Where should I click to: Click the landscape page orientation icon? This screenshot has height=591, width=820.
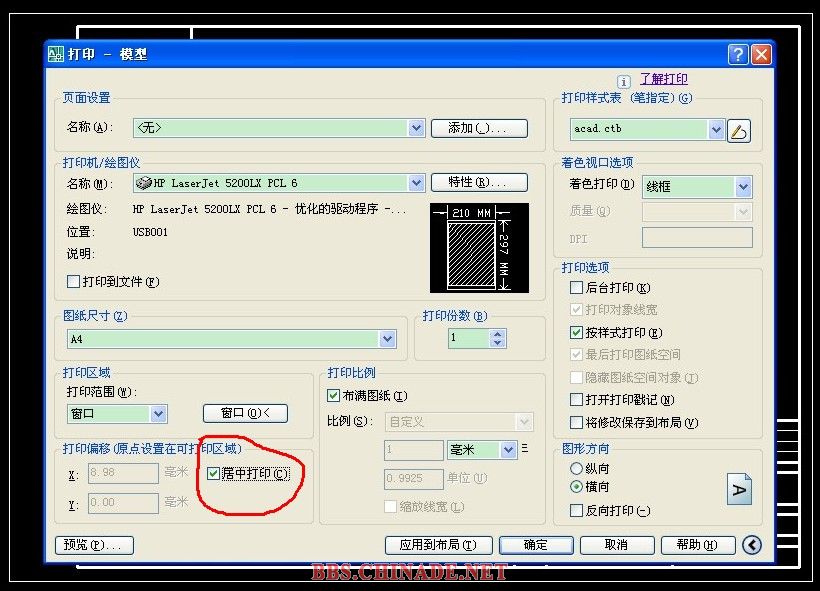click(x=739, y=489)
